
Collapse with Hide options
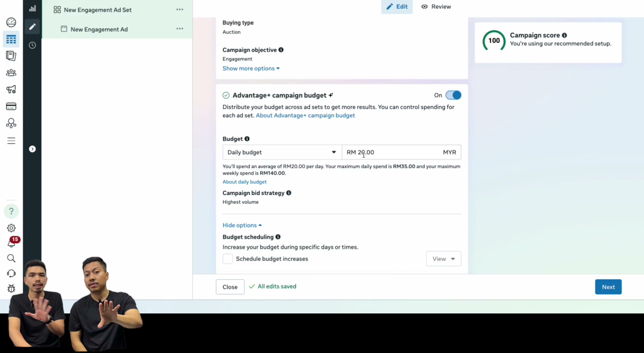(x=242, y=225)
